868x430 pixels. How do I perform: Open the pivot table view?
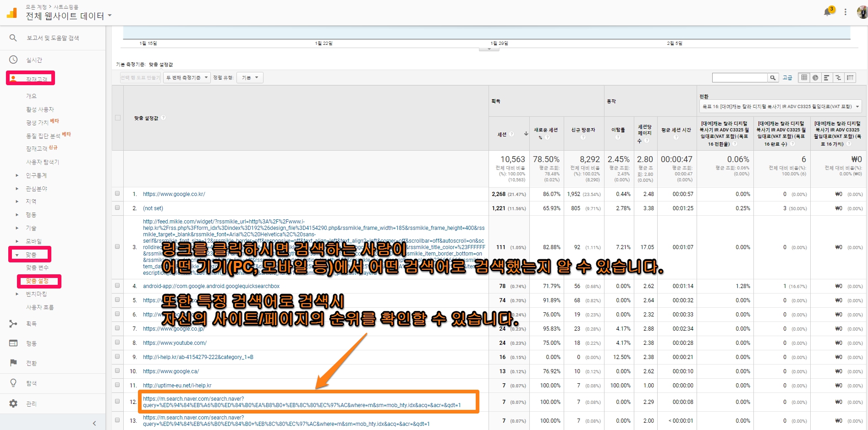pos(850,77)
